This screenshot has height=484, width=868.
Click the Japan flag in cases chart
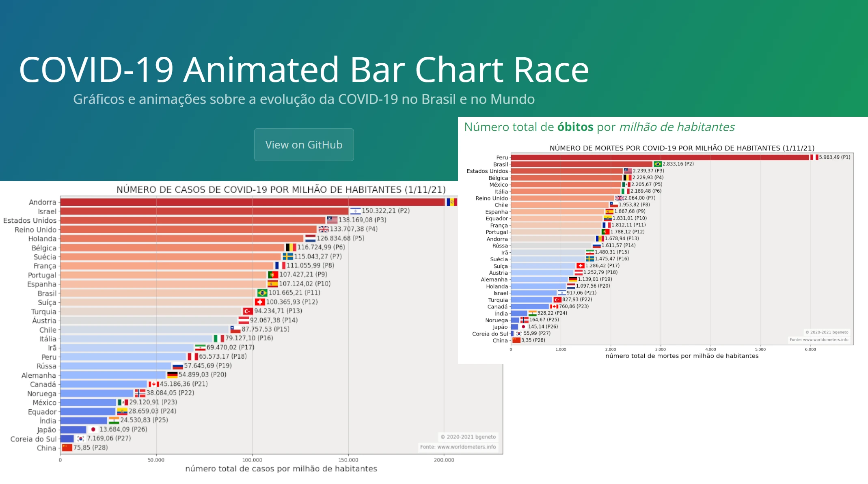tap(93, 429)
